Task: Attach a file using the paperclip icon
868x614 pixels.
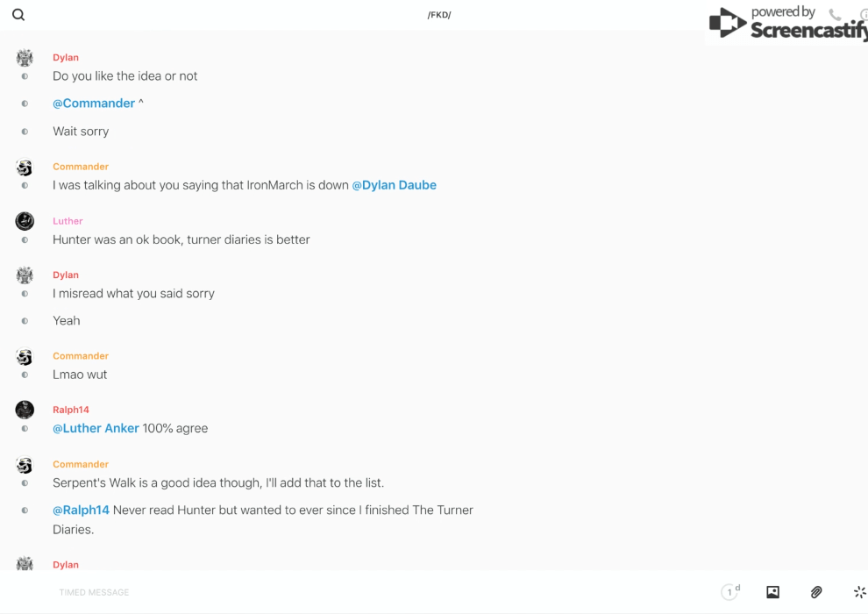Action: (x=816, y=592)
